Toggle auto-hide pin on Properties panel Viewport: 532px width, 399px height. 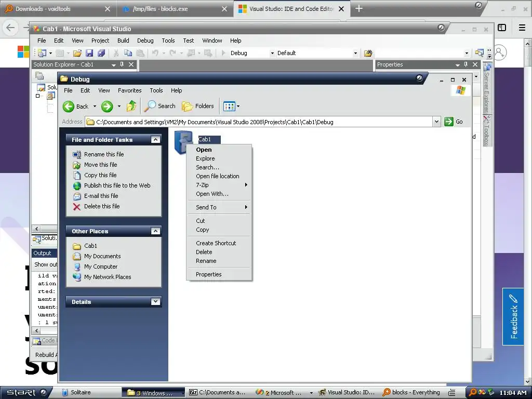[466, 64]
